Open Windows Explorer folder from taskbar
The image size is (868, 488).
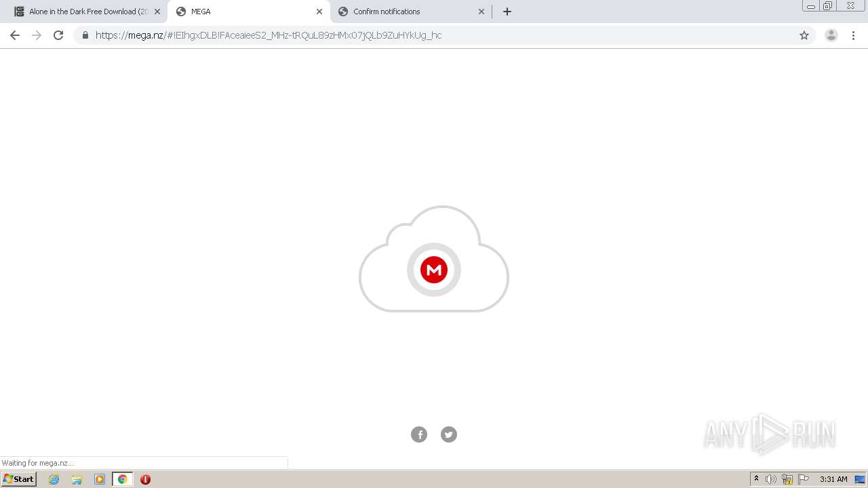pos(77,479)
